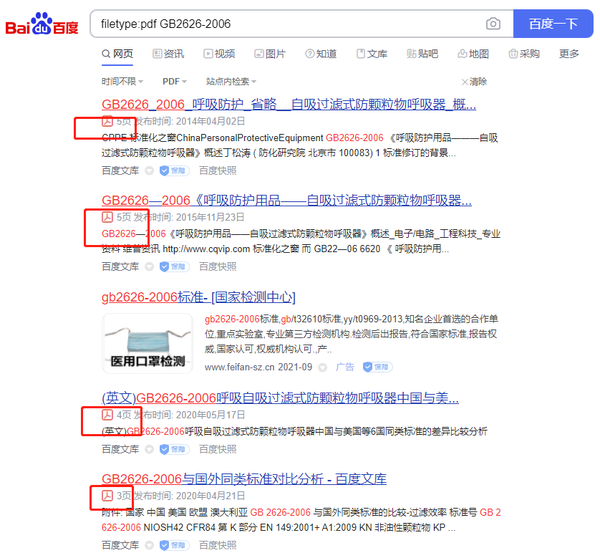Open gb2626-2006标准-[国家检测中心] result
This screenshot has height=558, width=600.
point(199,297)
